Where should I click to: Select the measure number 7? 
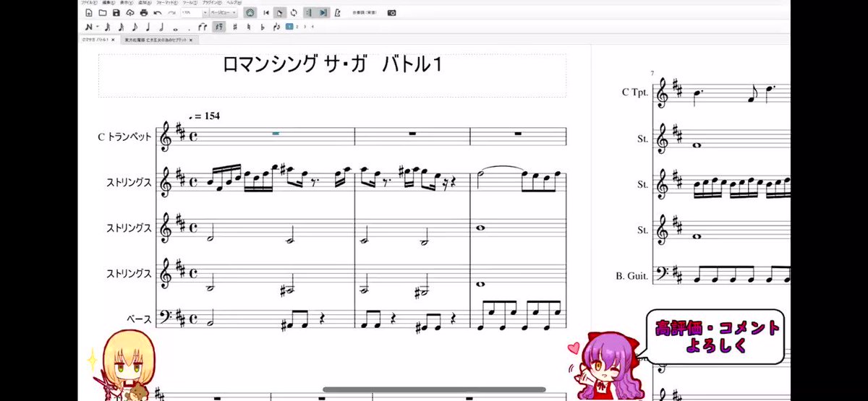(652, 74)
